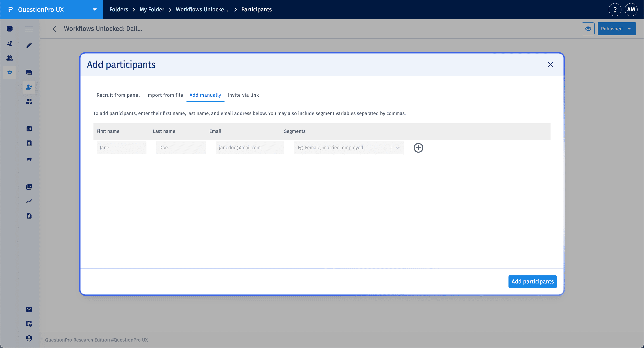Select the security shield icon at sidebar bottom
Viewport: 644px width, 348px height.
[29, 339]
